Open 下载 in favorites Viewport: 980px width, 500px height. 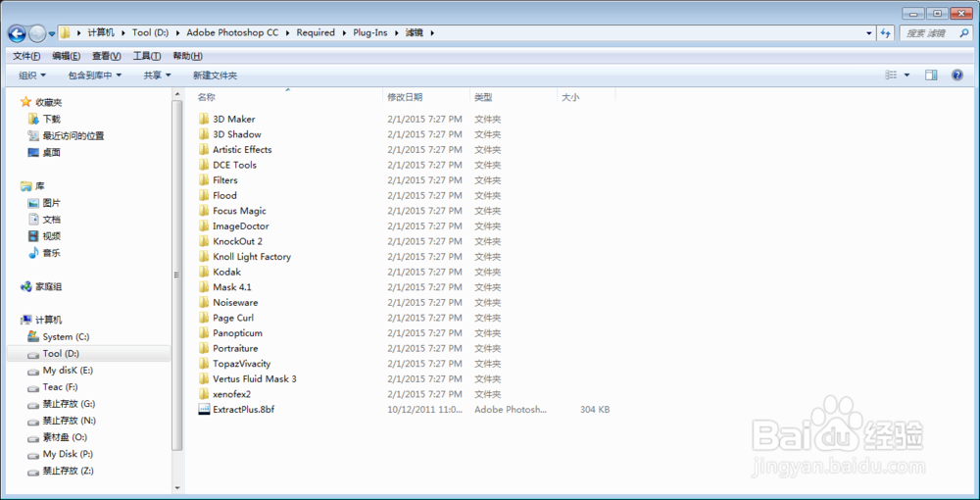(44, 119)
